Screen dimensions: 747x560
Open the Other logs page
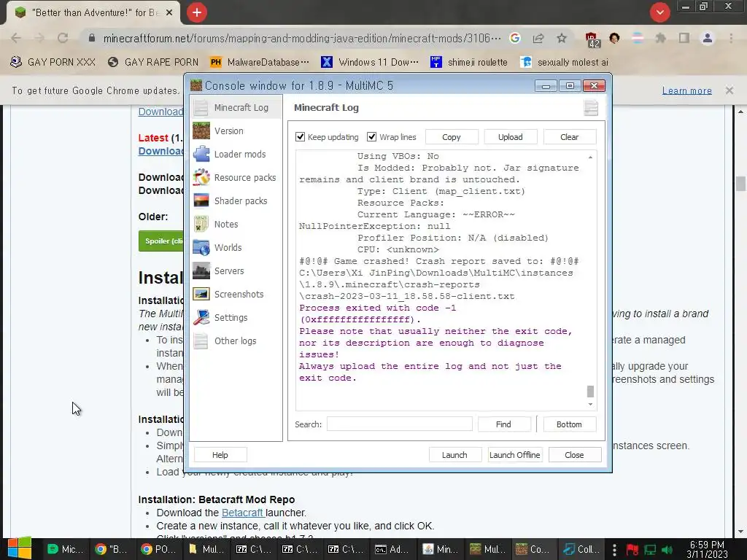[x=236, y=341]
